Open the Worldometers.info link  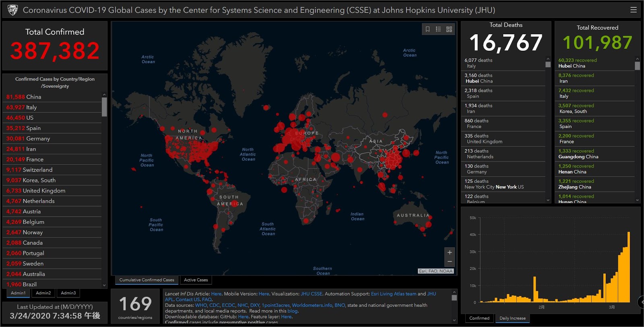point(312,305)
